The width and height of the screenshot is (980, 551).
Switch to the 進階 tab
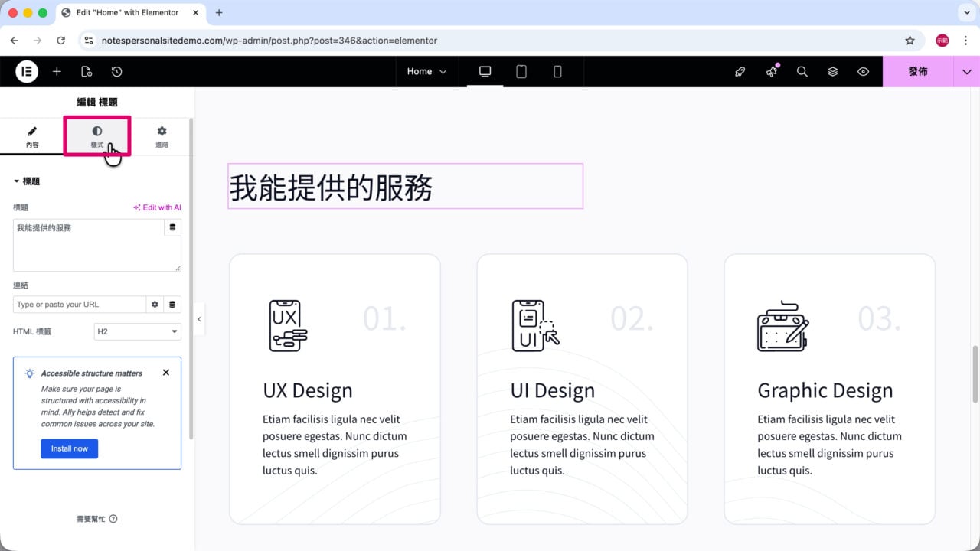click(x=162, y=136)
